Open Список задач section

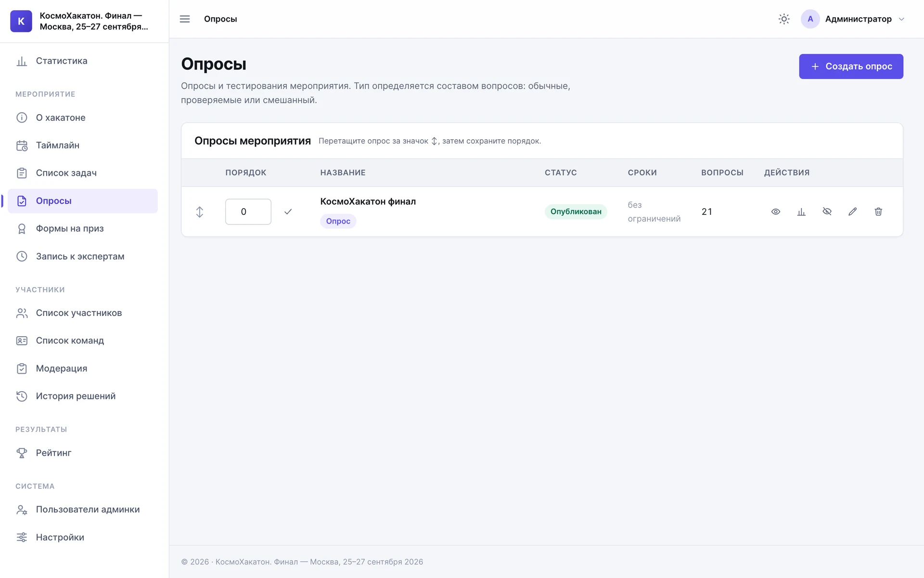pyautogui.click(x=83, y=173)
